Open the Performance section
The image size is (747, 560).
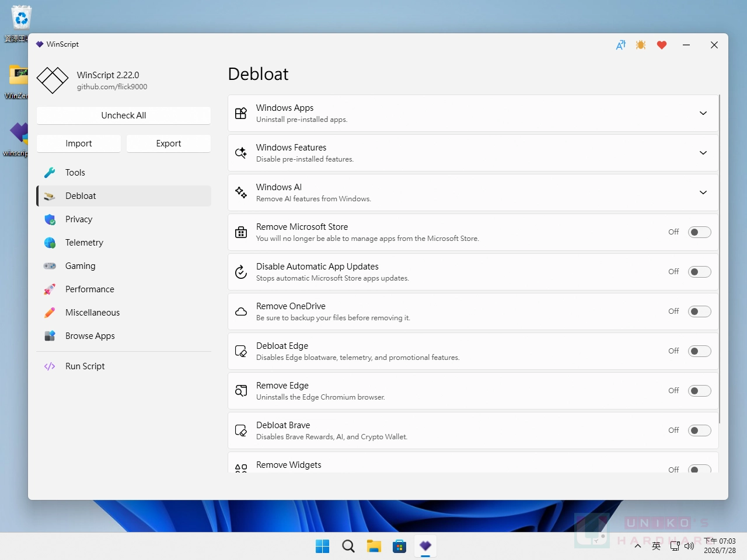124,289
